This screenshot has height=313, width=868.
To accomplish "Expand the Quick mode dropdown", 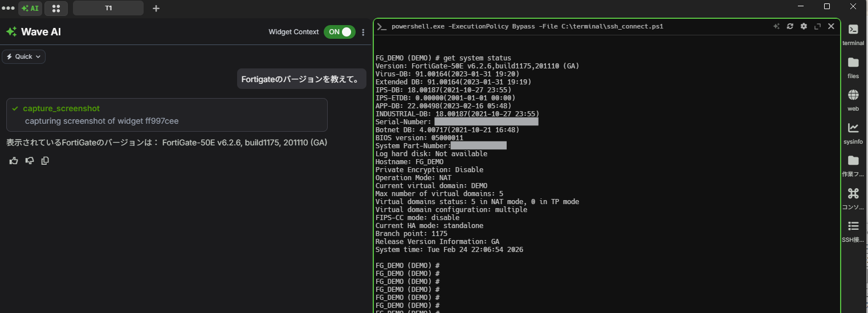I will [24, 56].
